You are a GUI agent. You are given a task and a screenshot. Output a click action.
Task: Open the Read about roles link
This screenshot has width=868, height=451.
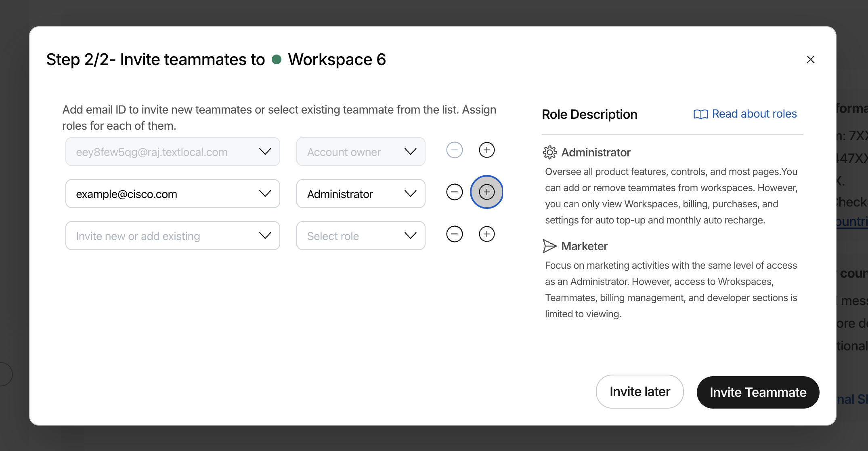(754, 114)
